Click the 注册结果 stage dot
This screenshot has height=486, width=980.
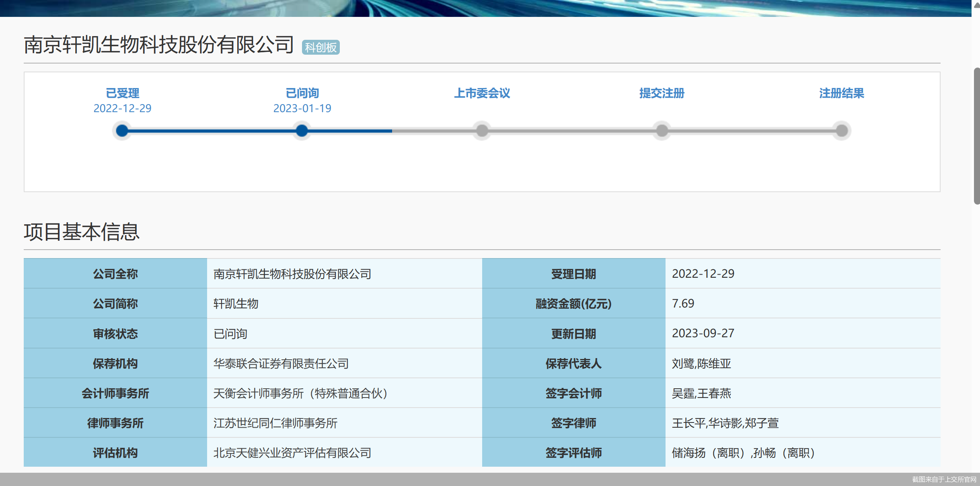[x=842, y=131]
